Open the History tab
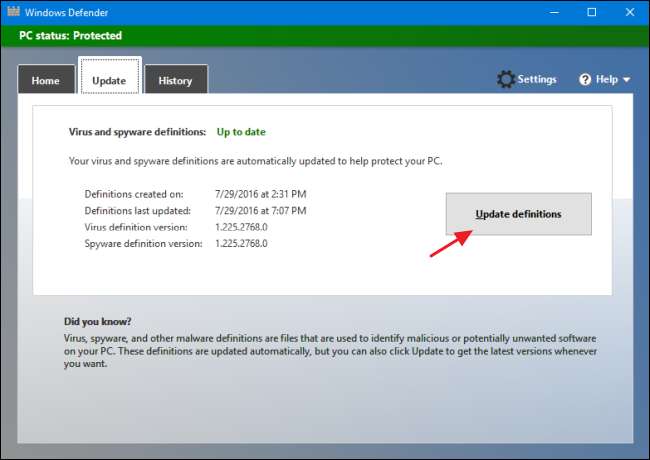This screenshot has width=650, height=460. [x=176, y=80]
